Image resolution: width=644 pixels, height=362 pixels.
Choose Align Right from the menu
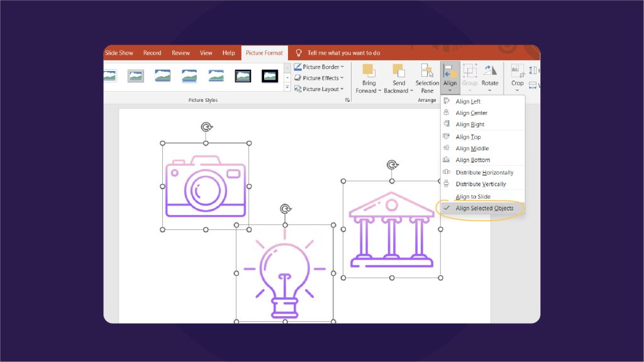point(483,124)
